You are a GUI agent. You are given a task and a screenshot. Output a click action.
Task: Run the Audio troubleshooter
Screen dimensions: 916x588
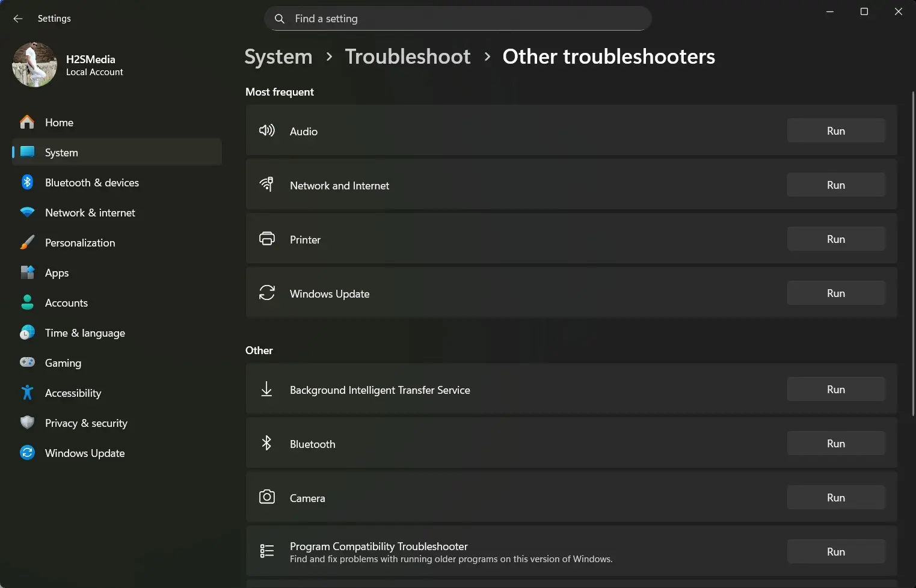click(x=836, y=130)
